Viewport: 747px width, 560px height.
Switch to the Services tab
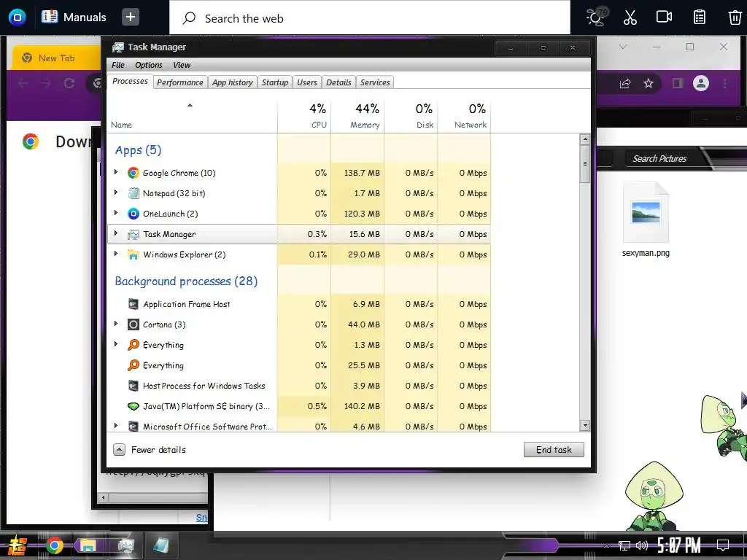375,82
